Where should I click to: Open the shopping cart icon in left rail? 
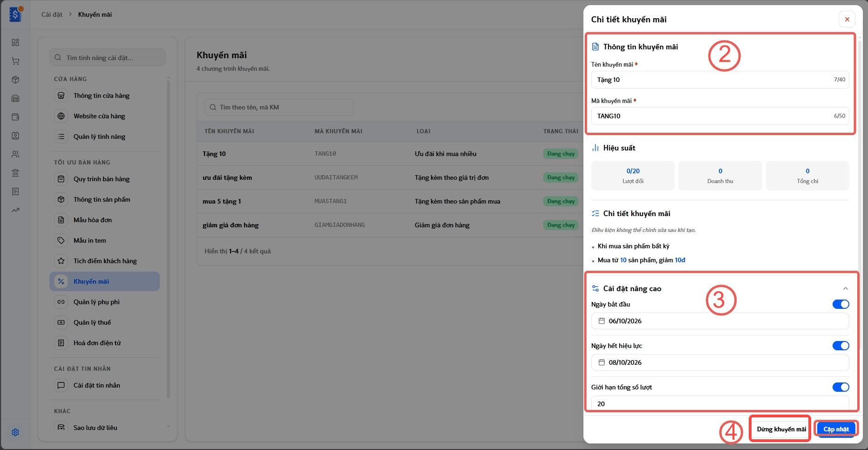15,61
